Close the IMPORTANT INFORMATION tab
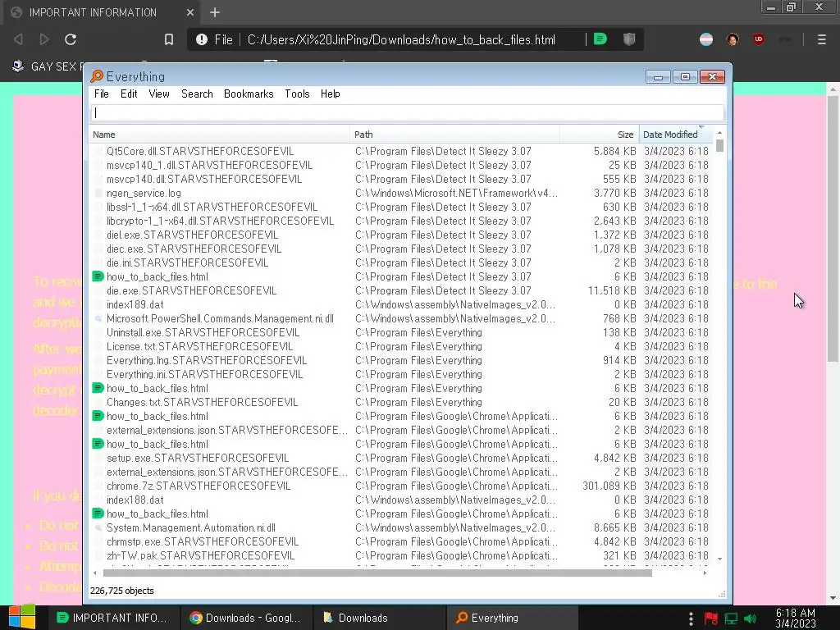 point(190,12)
